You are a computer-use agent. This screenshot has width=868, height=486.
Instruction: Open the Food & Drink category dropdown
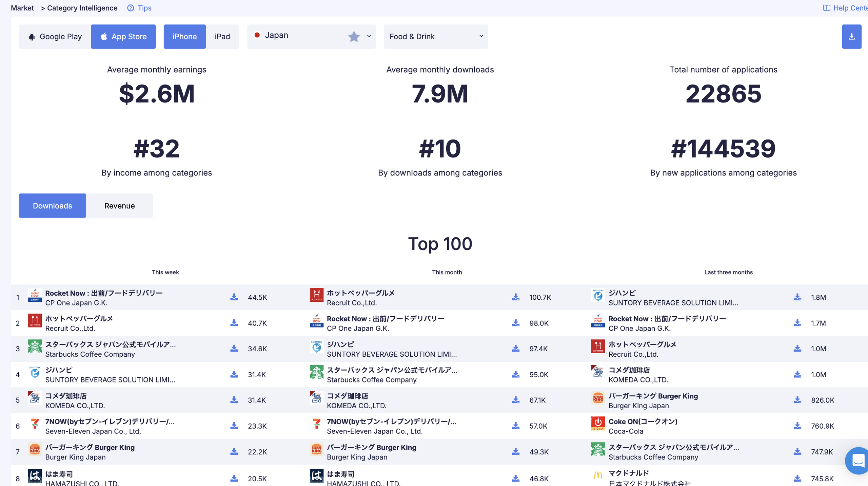436,36
